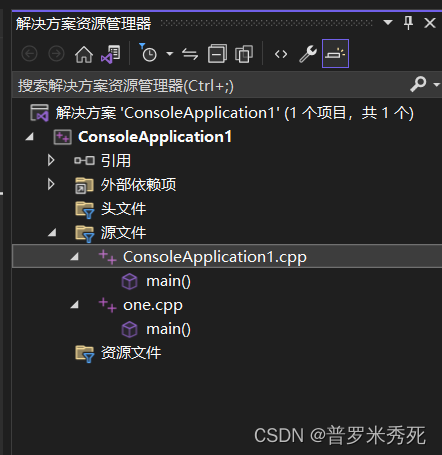
Task: Collapse the one.cpp node
Action: coord(74,304)
